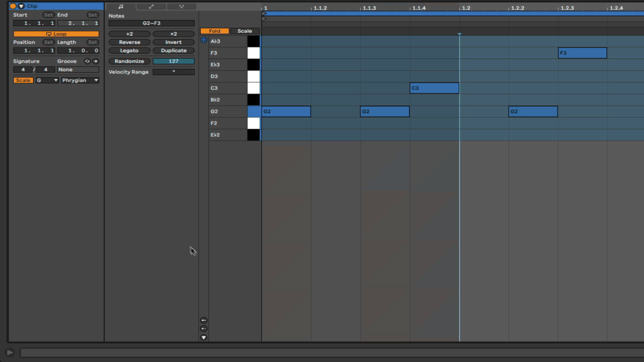
Task: Click the Commit Groove arrow icon
Action: point(96,61)
